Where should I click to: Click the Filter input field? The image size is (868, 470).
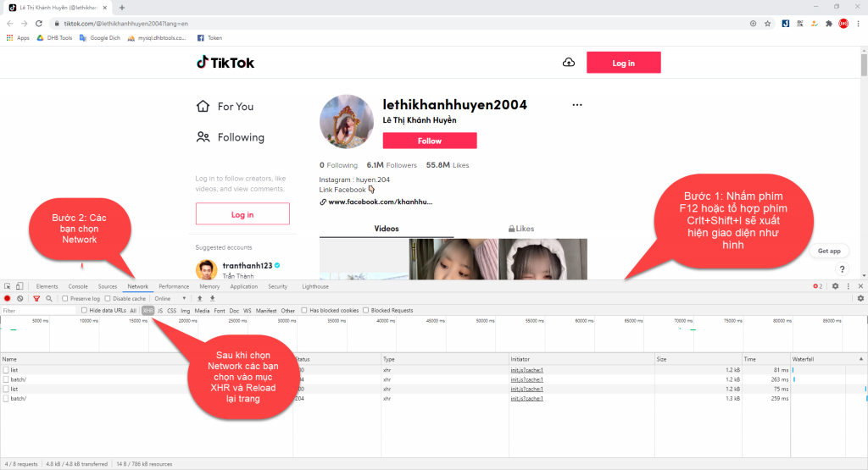coord(37,311)
